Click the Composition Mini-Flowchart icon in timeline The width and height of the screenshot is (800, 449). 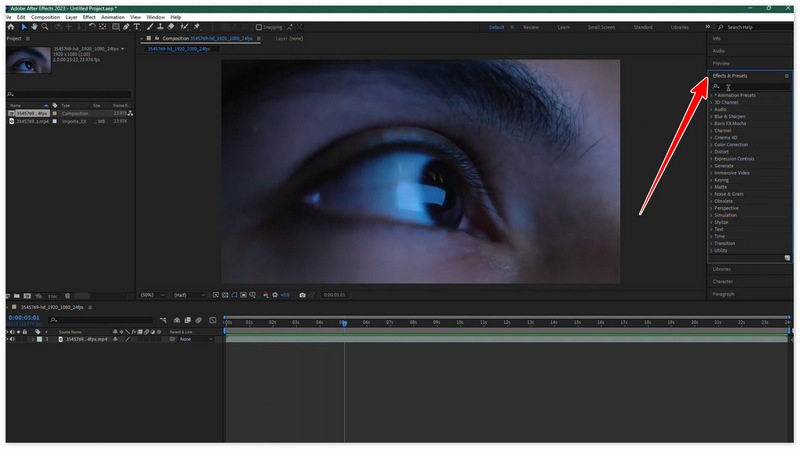coord(163,320)
